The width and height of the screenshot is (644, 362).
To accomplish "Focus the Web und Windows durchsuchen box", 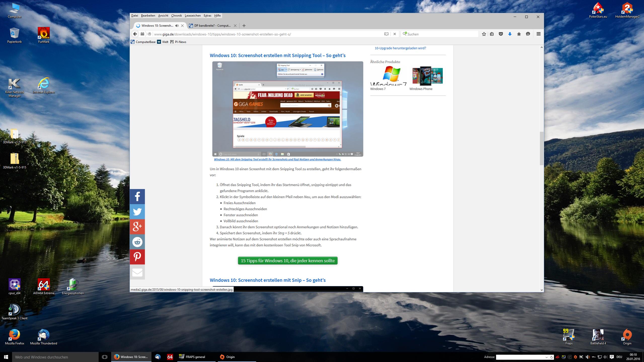I will pyautogui.click(x=55, y=357).
